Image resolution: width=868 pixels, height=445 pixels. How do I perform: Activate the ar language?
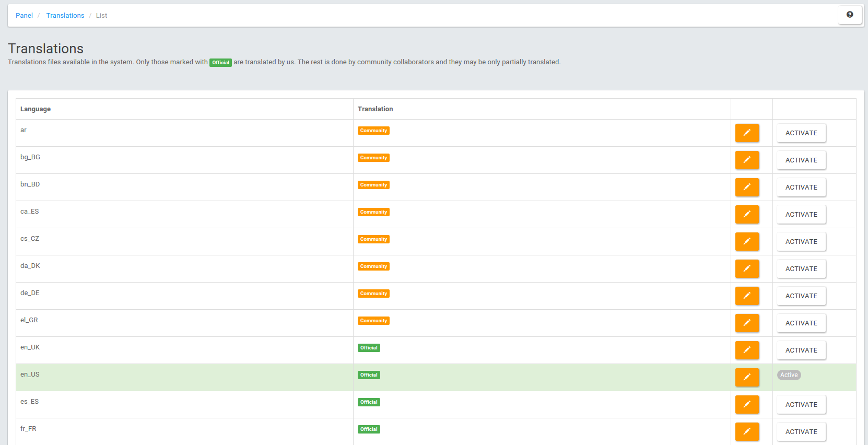pos(801,133)
